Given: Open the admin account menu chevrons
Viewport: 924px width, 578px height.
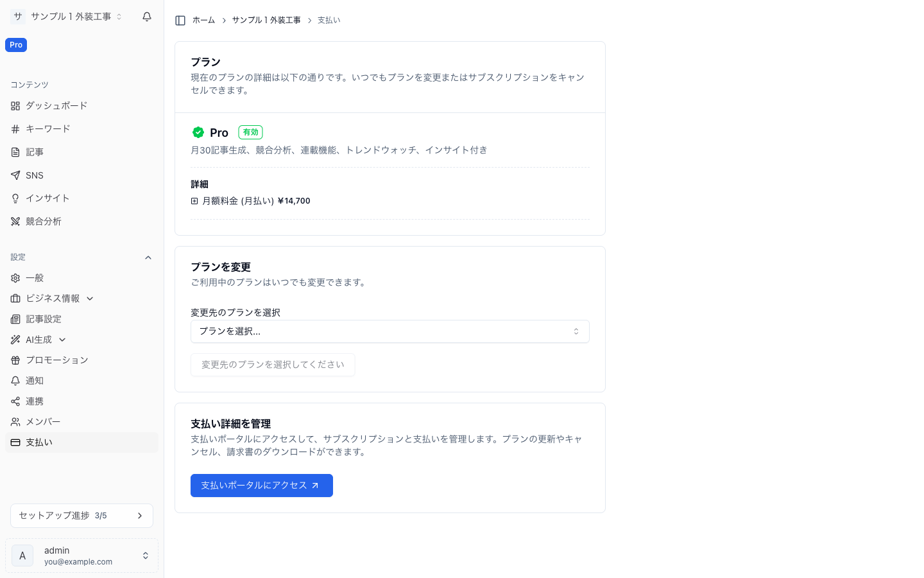Looking at the screenshot, I should (x=146, y=556).
